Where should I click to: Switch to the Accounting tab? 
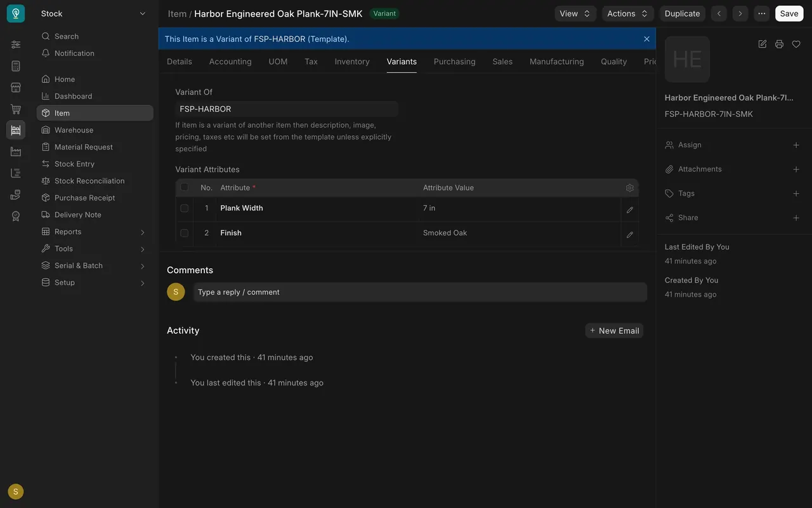pyautogui.click(x=230, y=62)
